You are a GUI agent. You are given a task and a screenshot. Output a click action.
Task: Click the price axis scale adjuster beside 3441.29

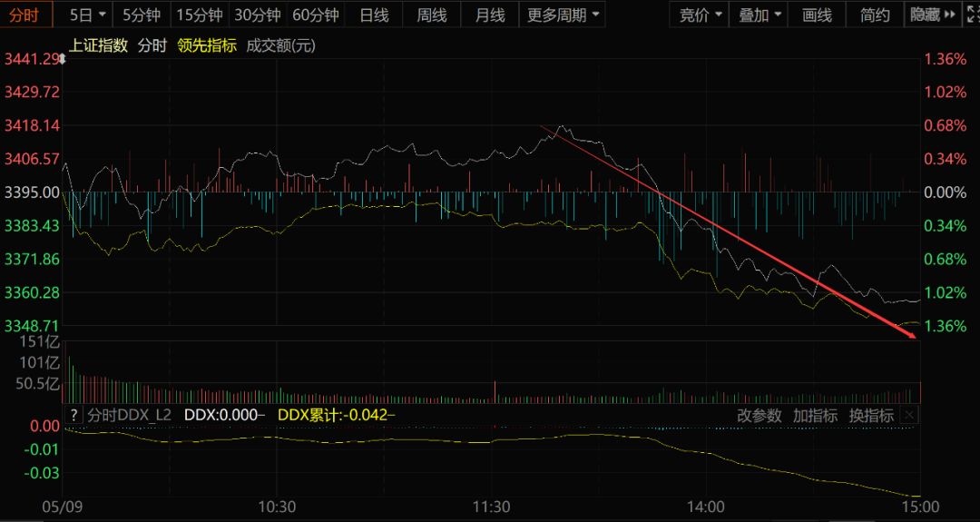(x=62, y=59)
